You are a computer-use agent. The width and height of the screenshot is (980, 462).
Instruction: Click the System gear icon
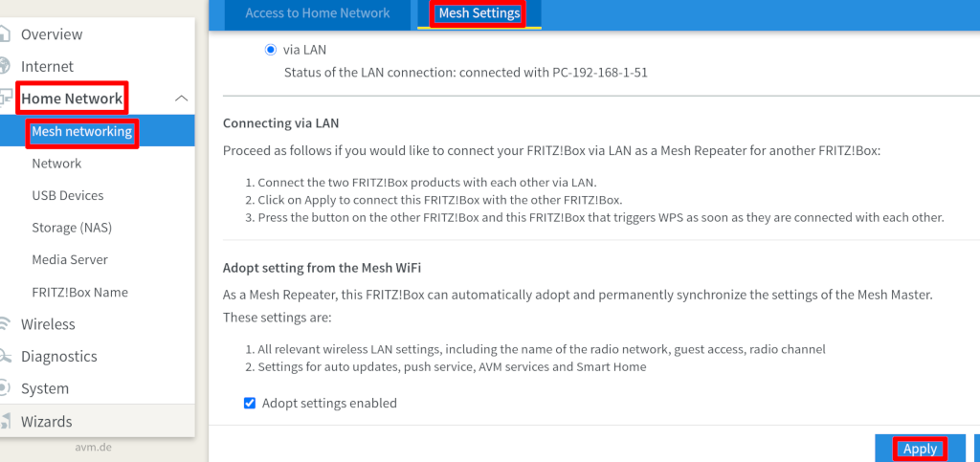click(x=5, y=388)
